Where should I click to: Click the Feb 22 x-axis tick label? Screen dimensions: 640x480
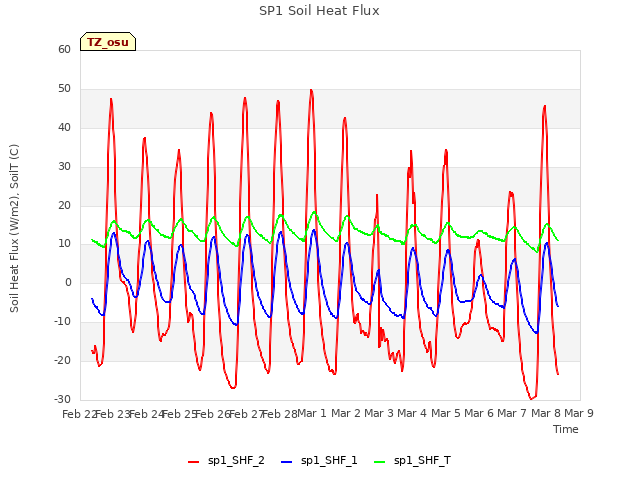coord(79,414)
